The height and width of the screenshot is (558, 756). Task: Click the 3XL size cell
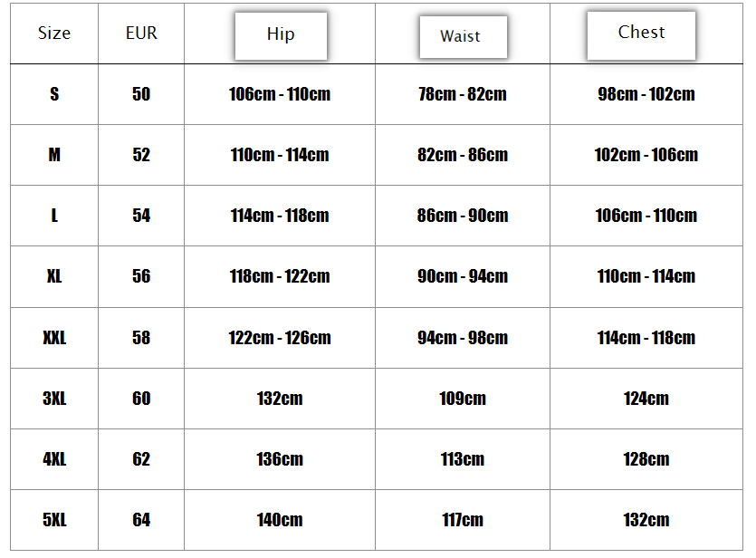pyautogui.click(x=54, y=399)
